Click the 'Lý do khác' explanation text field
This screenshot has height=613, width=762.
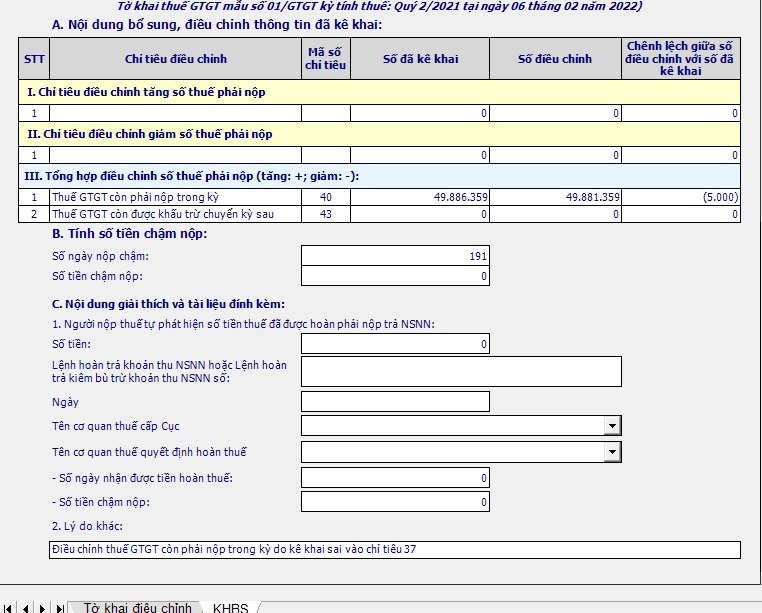(395, 549)
